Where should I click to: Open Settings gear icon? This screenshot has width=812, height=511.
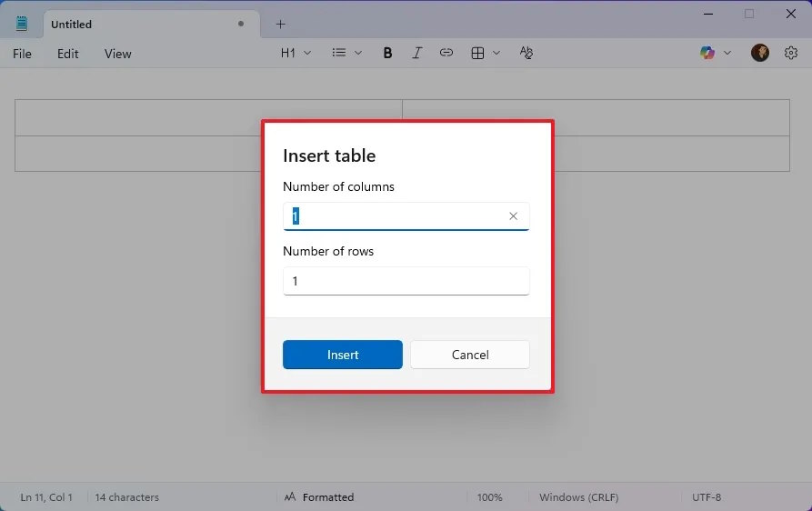pos(791,53)
